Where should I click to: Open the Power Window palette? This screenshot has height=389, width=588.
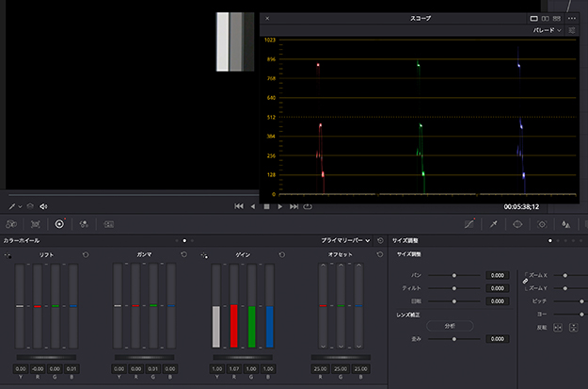point(516,224)
